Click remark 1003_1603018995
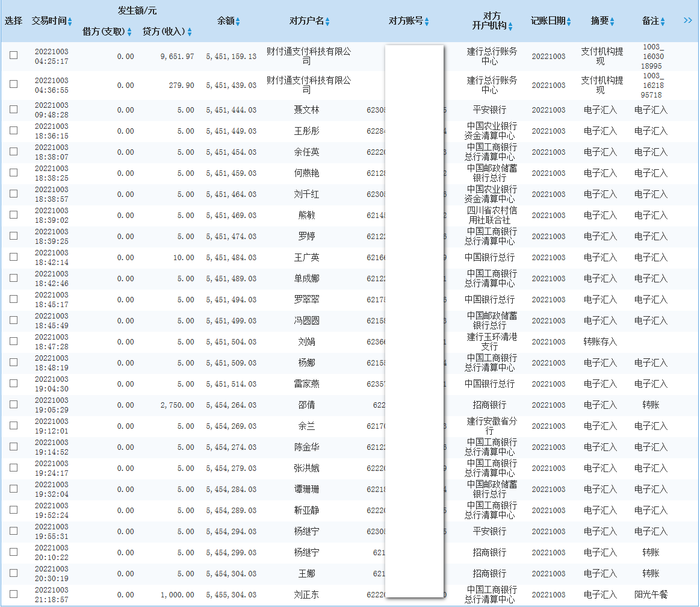700x607 pixels. tap(652, 56)
